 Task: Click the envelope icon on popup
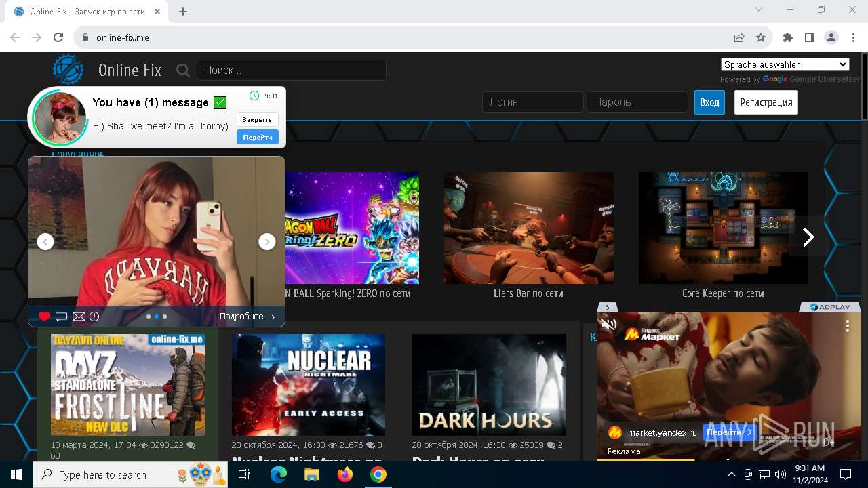[x=79, y=317]
